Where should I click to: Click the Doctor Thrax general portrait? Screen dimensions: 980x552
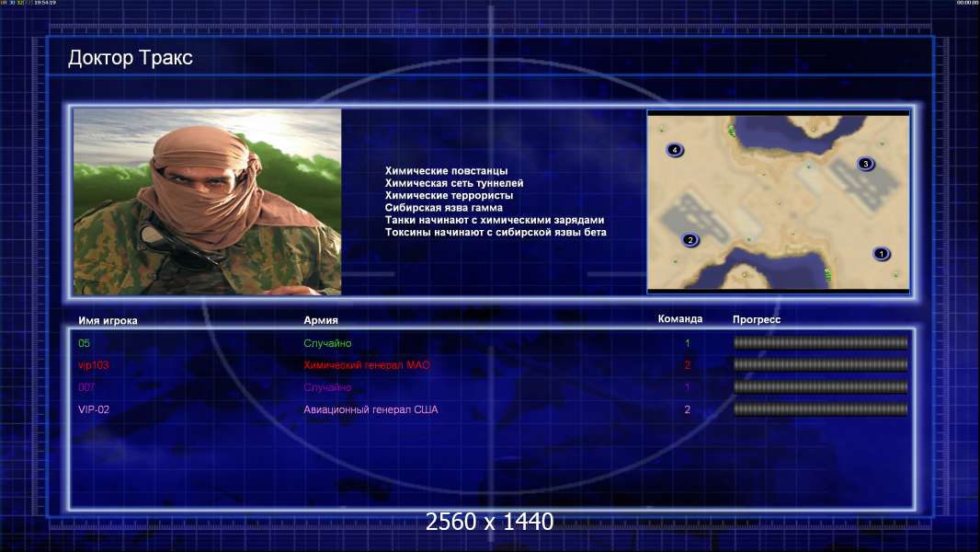pos(208,201)
